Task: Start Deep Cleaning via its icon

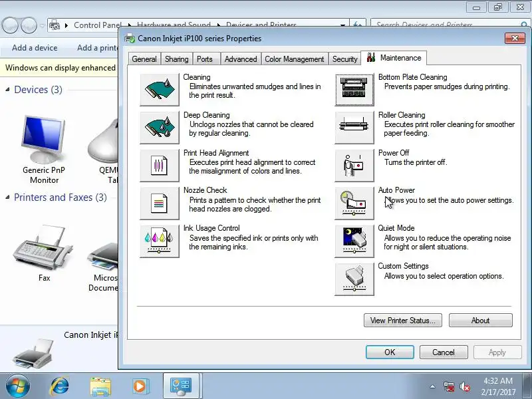Action: (x=160, y=128)
